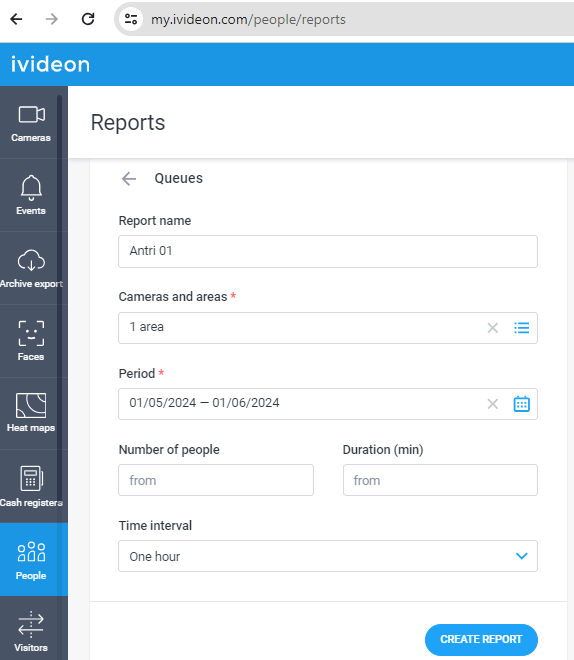
Task: Open the Cameras section in sidebar
Action: click(x=31, y=122)
